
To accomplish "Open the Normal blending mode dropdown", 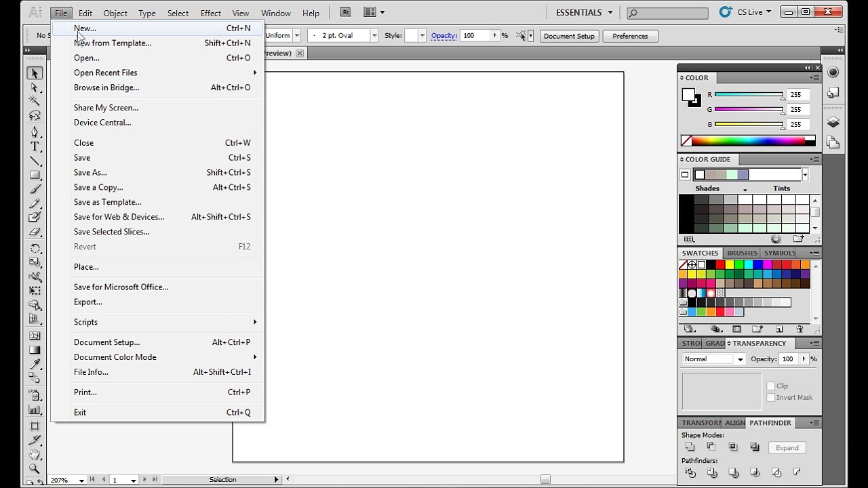I will pyautogui.click(x=713, y=359).
